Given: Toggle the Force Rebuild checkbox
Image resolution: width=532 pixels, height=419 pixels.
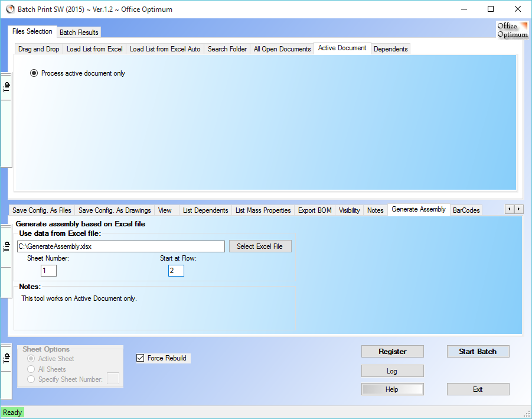Looking at the screenshot, I should [162, 358].
